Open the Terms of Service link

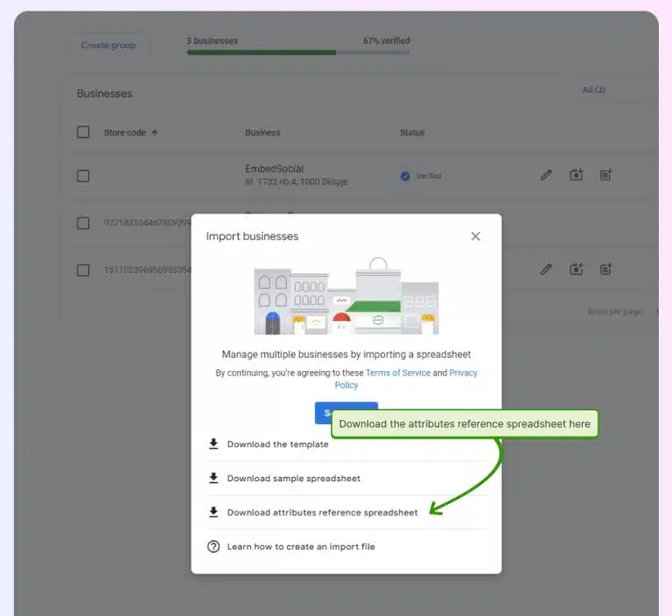tap(398, 373)
